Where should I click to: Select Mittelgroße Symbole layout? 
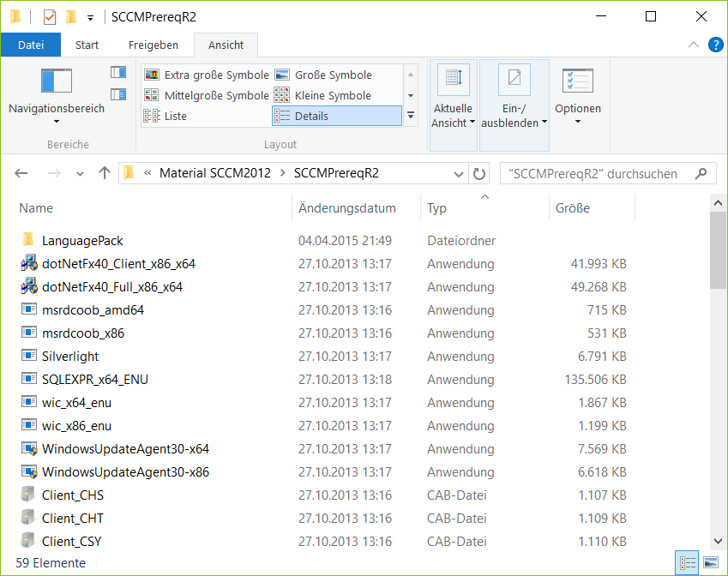coord(207,95)
